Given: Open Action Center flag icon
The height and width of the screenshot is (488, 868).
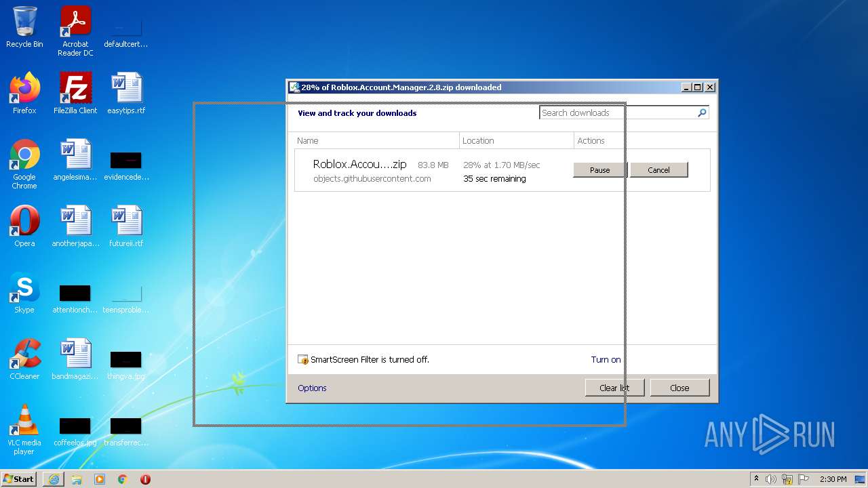Looking at the screenshot, I should pyautogui.click(x=804, y=479).
